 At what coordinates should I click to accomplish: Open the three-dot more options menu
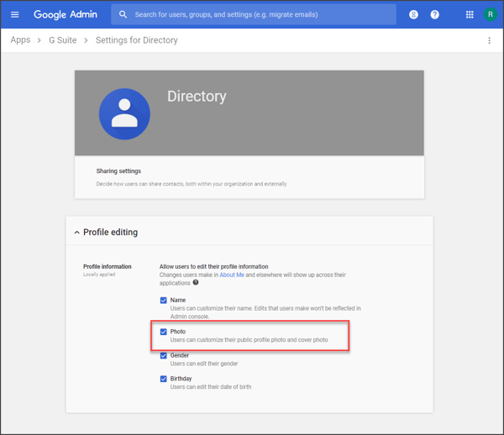click(489, 40)
